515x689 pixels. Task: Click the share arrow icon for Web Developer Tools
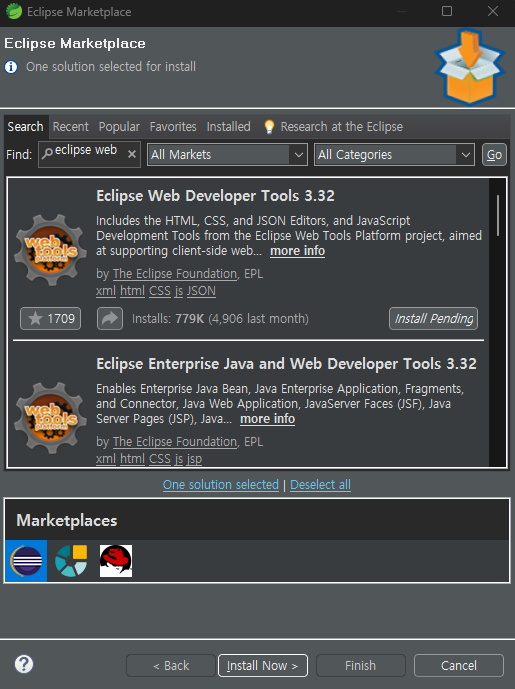click(109, 318)
